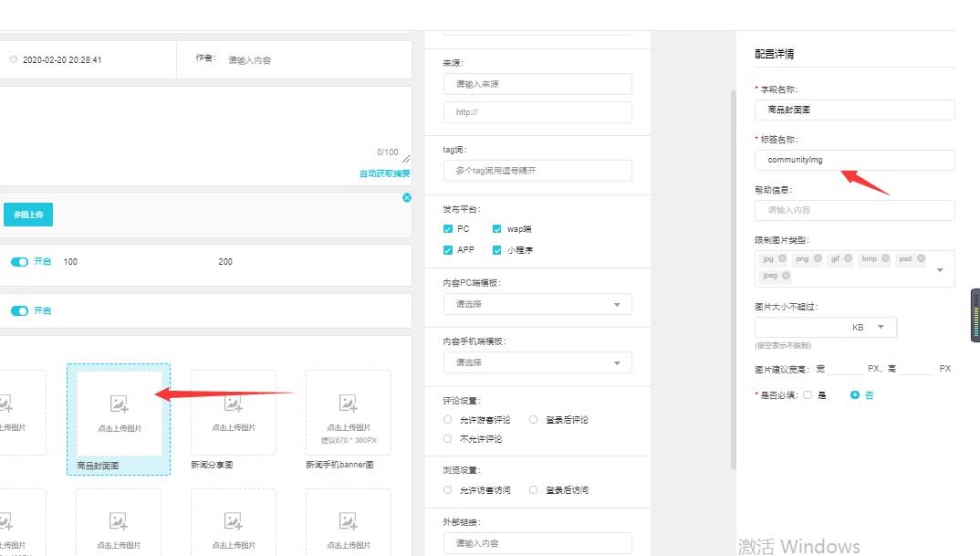Click the clock icon beside the publish date
The height and width of the screenshot is (556, 980).
(14, 59)
